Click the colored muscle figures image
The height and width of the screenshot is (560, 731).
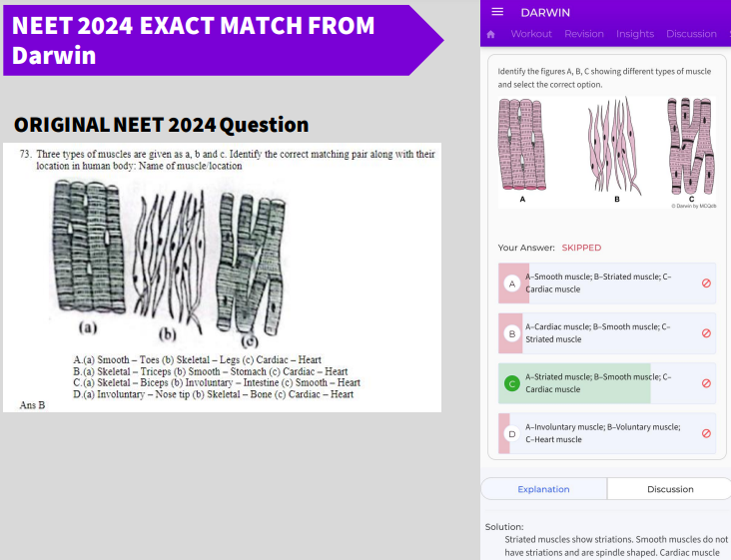point(607,152)
